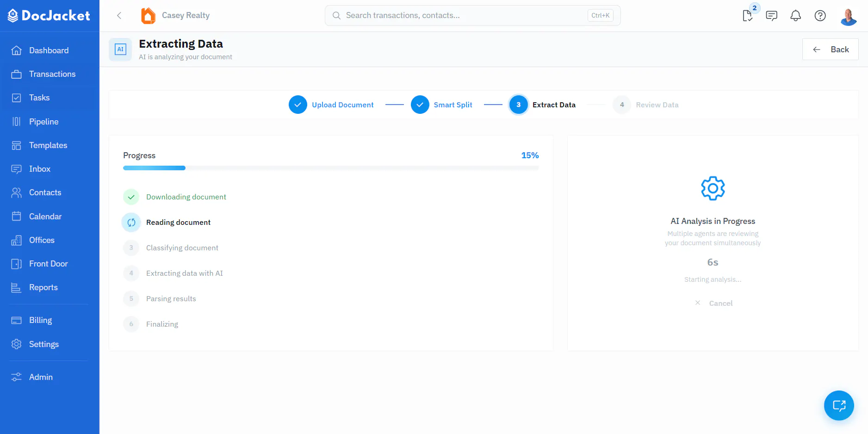Cancel the AI analysis
Viewport: 868px width, 434px height.
713,303
